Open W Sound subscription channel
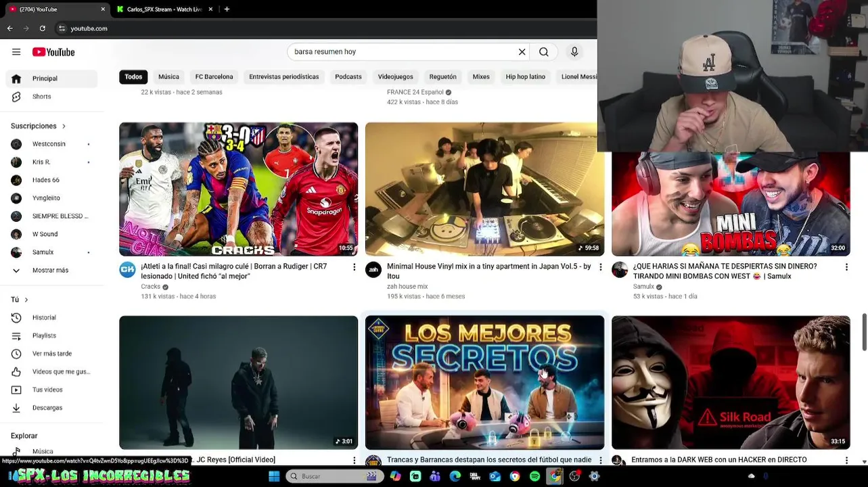868x487 pixels. (51, 234)
